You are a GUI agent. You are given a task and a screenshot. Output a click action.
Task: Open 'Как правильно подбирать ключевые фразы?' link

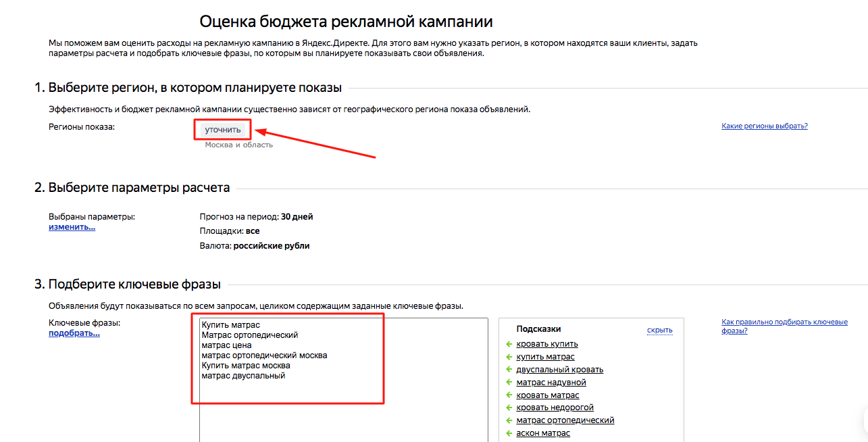click(x=784, y=326)
